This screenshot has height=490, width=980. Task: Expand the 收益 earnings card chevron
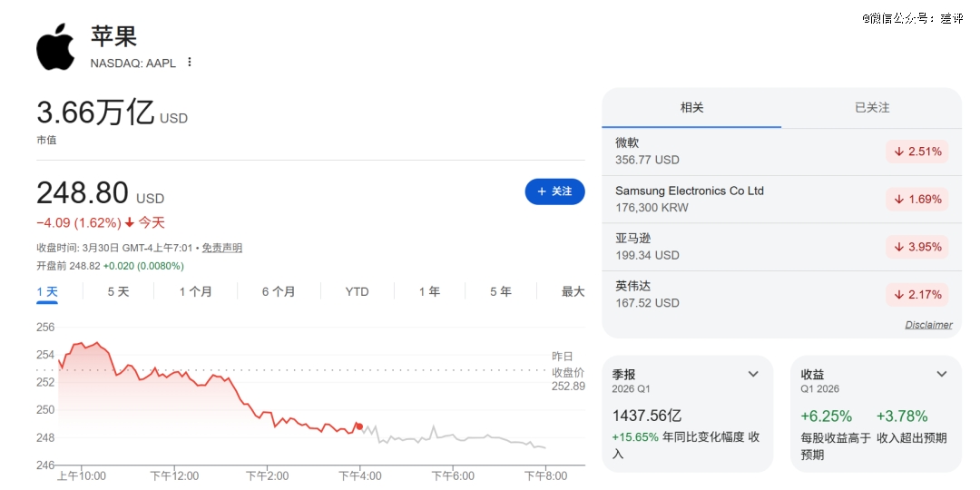[x=942, y=374]
